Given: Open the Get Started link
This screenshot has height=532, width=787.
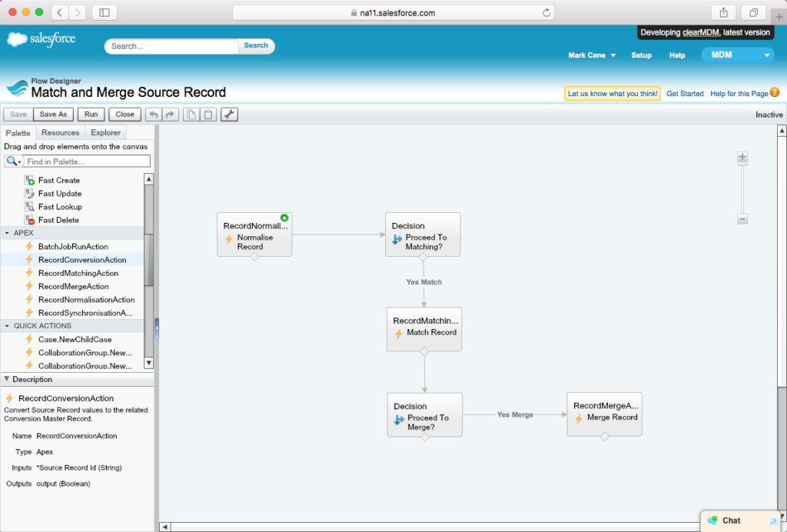Looking at the screenshot, I should (x=684, y=92).
